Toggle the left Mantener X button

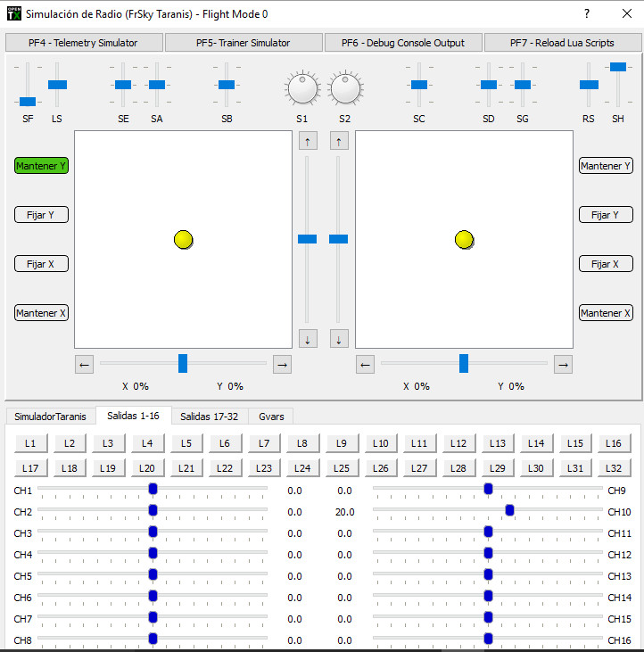tap(41, 313)
